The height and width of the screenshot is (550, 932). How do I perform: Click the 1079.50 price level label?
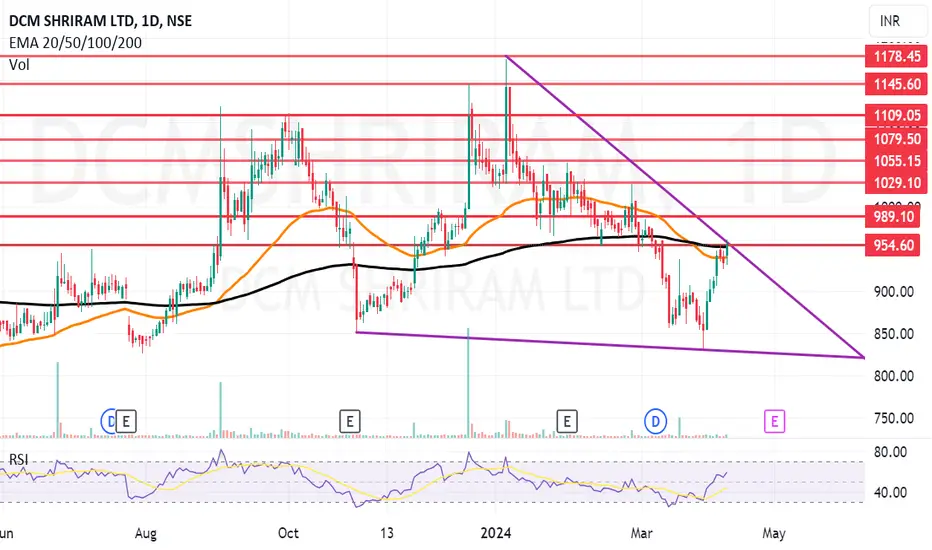coord(896,139)
